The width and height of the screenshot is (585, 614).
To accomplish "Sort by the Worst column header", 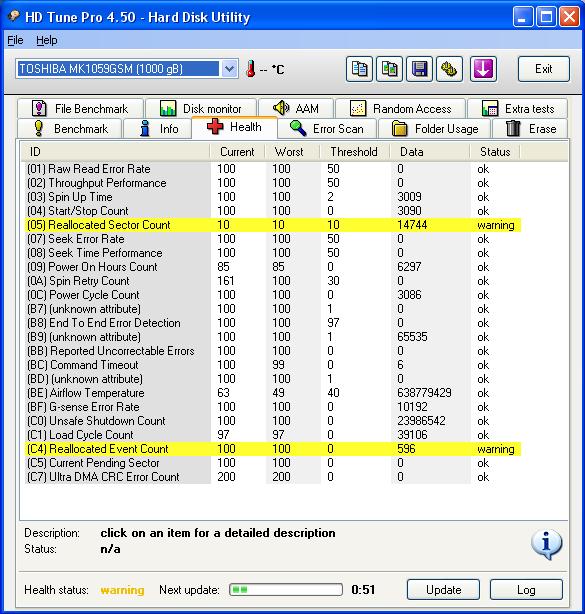I will pos(292,152).
